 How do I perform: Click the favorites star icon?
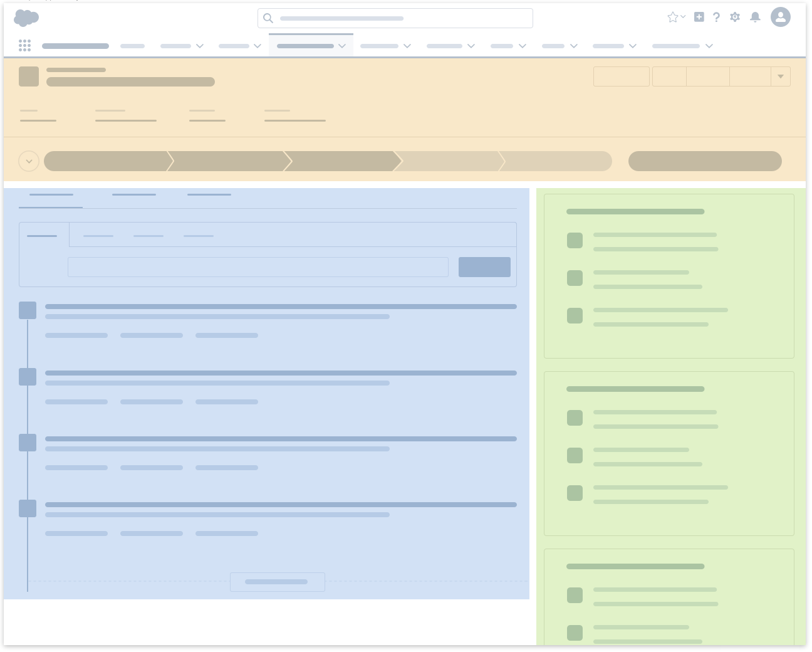(672, 18)
